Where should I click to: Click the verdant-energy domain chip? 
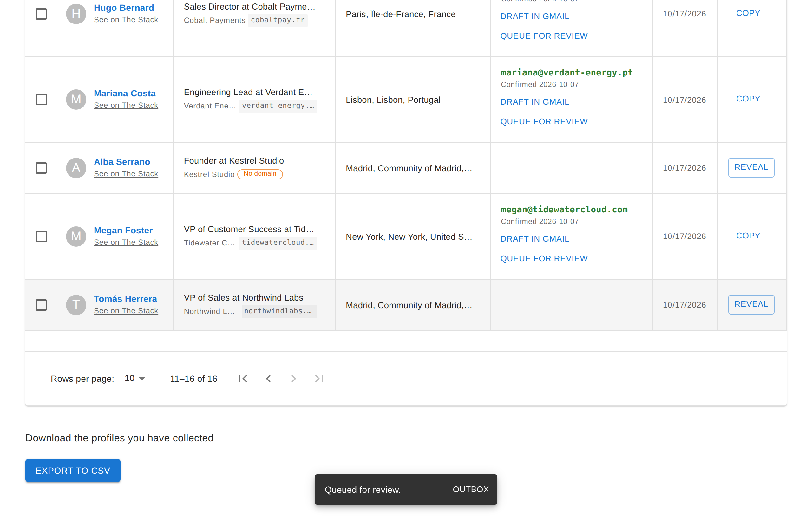[x=278, y=106]
